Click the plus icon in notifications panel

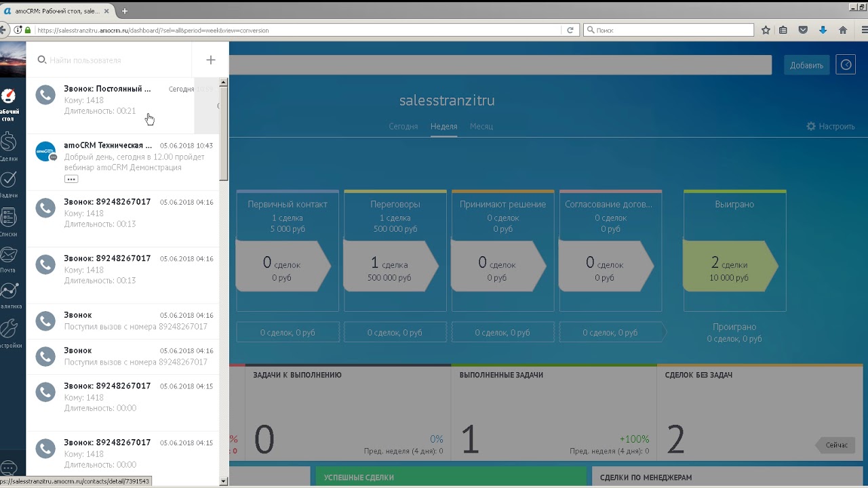(x=211, y=60)
